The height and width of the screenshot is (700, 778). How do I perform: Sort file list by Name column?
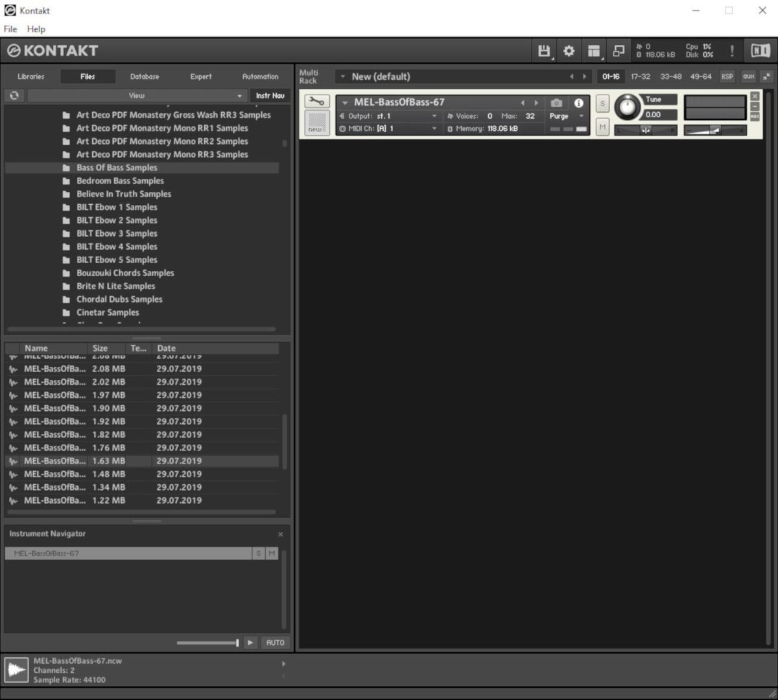[54, 348]
